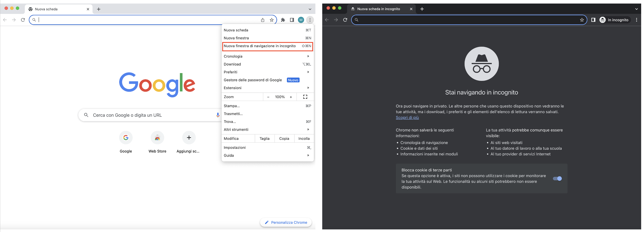Screen dimensions: 644x232
Task: Start voice search with the microphone icon
Action: coord(218,115)
